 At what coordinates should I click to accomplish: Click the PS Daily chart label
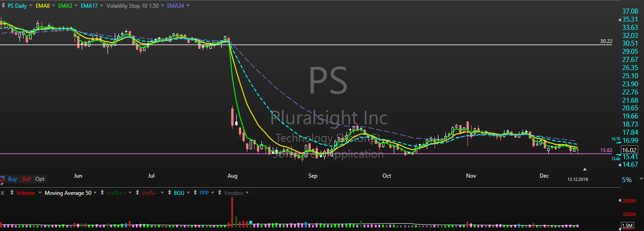point(17,6)
